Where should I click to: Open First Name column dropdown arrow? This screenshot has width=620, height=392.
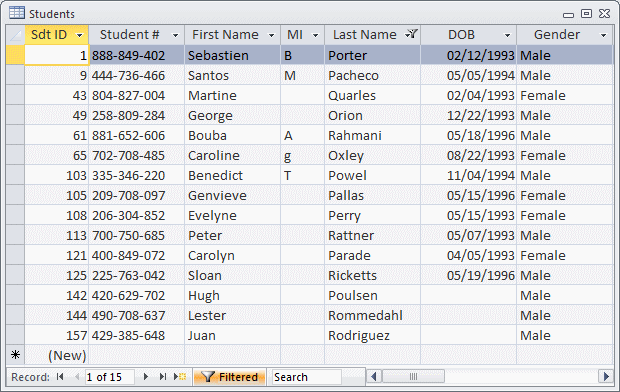(x=271, y=35)
